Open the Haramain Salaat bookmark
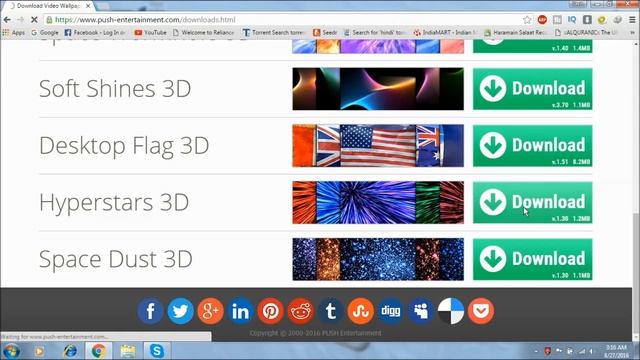 [x=515, y=32]
